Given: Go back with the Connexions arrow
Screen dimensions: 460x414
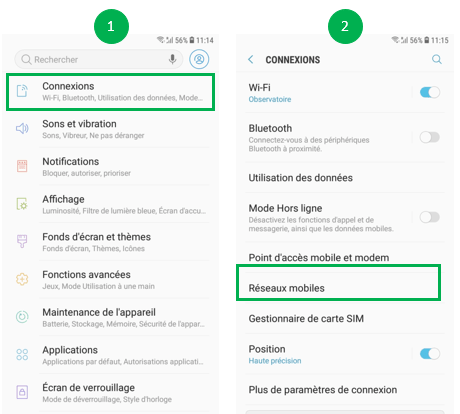Looking at the screenshot, I should coord(251,59).
